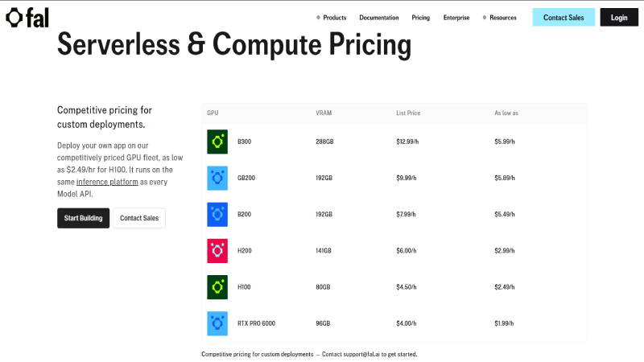The image size is (644, 362).
Task: Click the $2.99/h low price
Action: coord(505,251)
